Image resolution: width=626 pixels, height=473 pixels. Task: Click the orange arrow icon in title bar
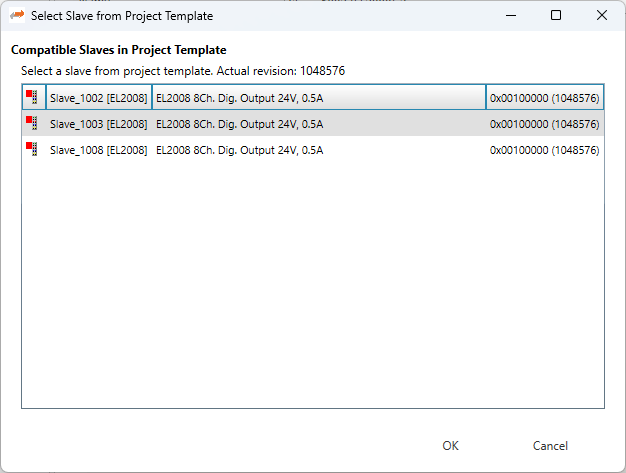click(17, 16)
